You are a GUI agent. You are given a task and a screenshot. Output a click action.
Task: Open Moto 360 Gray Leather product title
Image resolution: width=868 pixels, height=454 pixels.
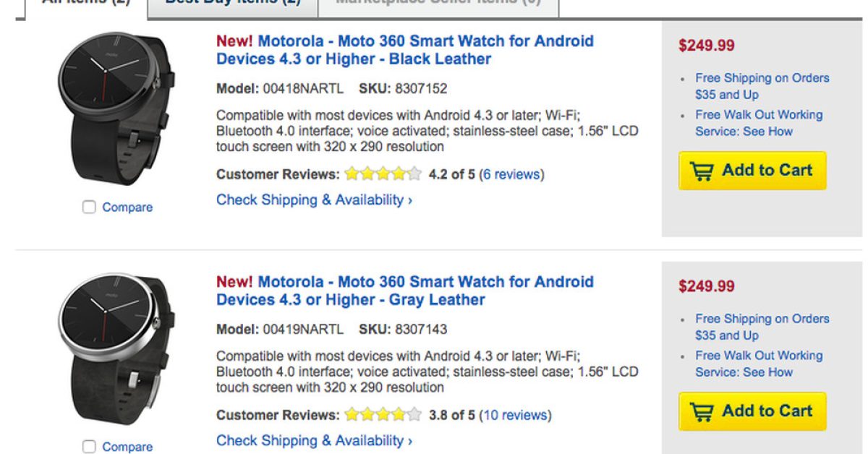(x=404, y=291)
